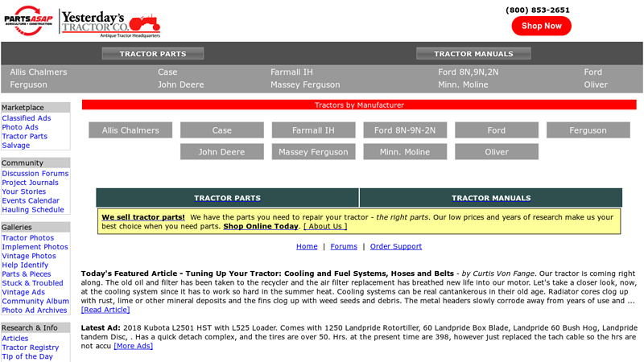Open the Order Support link
The width and height of the screenshot is (644, 362).
pyautogui.click(x=395, y=247)
